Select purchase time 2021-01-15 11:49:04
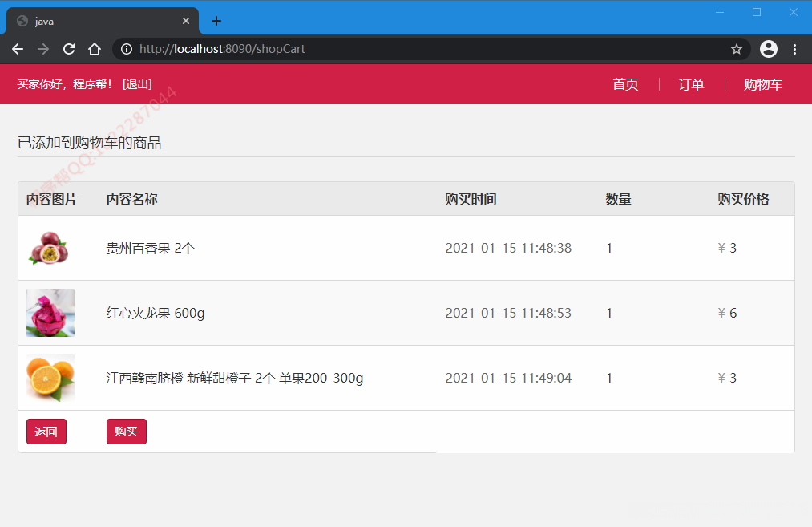The height and width of the screenshot is (527, 812). click(x=508, y=378)
